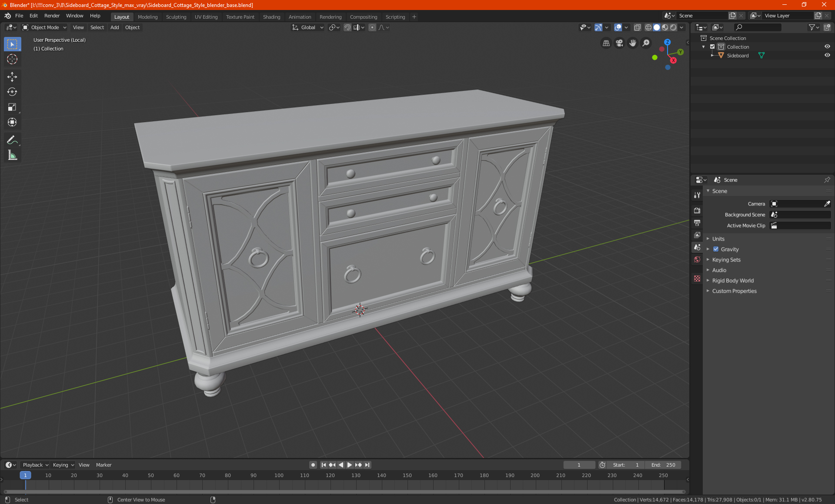The height and width of the screenshot is (504, 835).
Task: Expand the Units panel
Action: coord(718,239)
